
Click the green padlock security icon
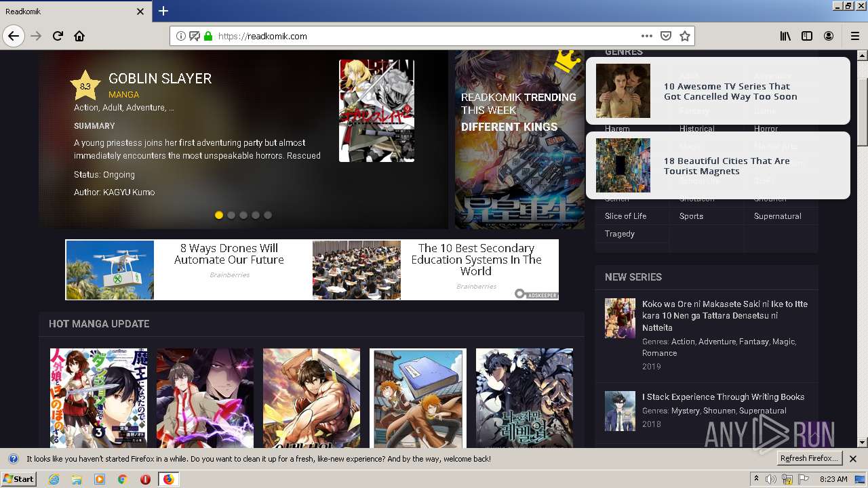[x=208, y=36]
